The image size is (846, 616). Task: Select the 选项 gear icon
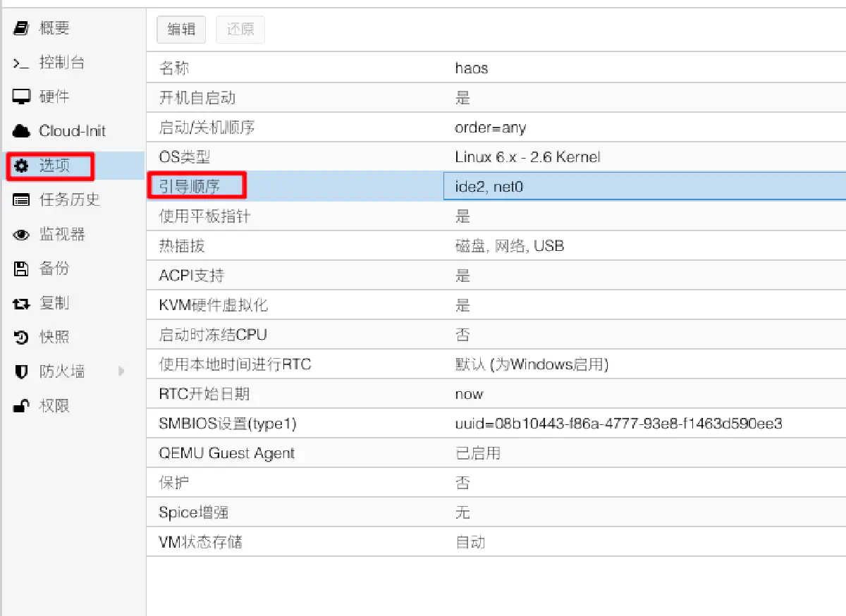click(x=21, y=166)
